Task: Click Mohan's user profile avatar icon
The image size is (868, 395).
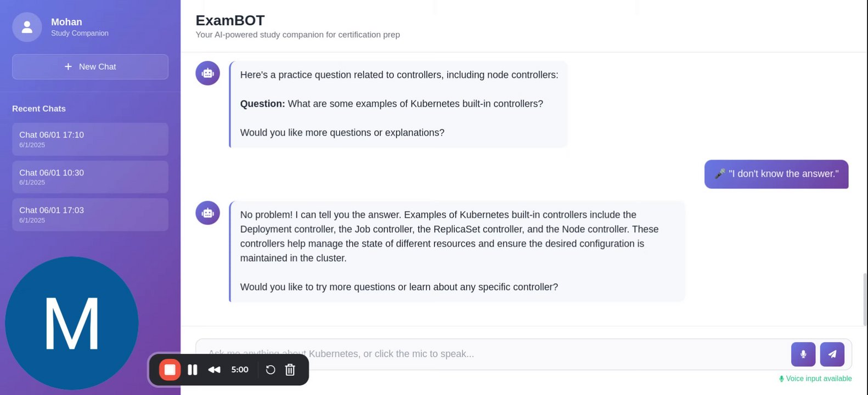Action: [27, 27]
